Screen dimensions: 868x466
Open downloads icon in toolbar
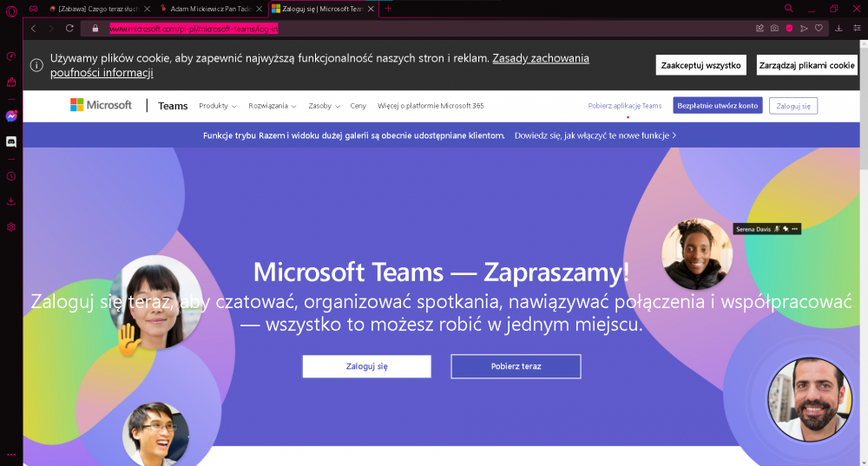838,29
